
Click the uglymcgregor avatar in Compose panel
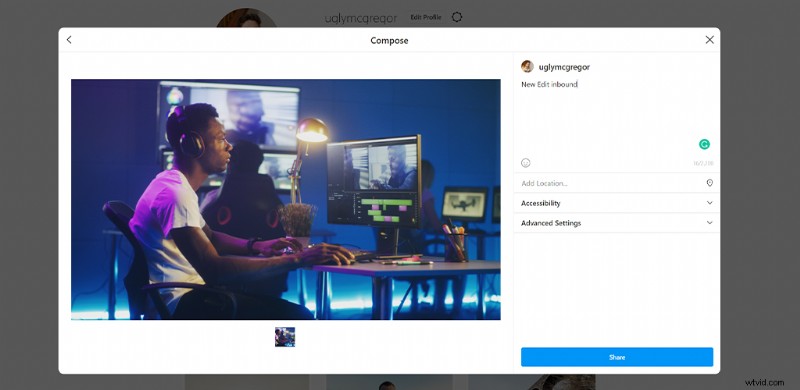coord(527,66)
